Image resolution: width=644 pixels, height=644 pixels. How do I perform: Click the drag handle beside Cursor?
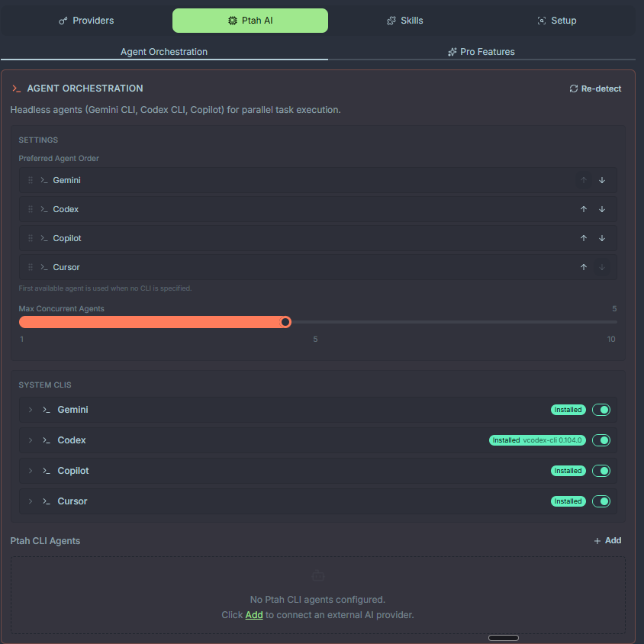(30, 266)
